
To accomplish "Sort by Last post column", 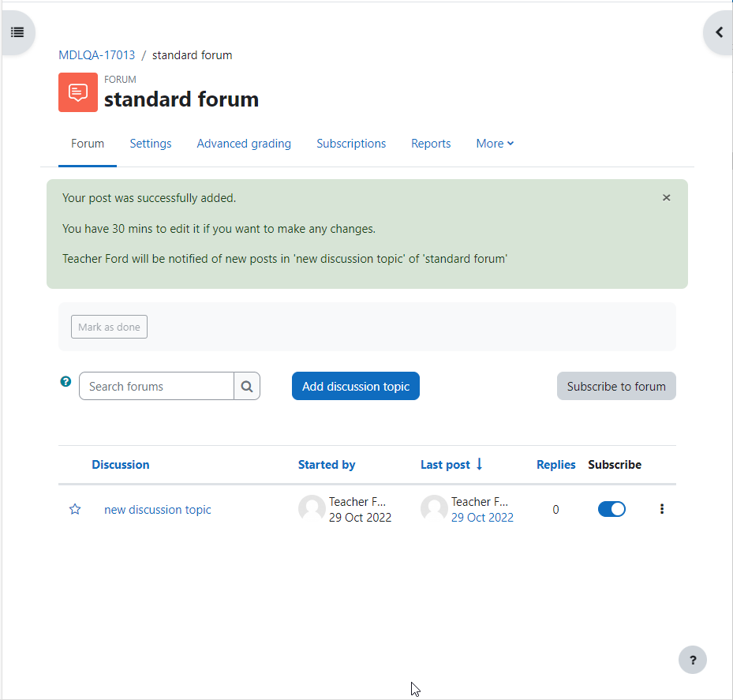I will [445, 465].
